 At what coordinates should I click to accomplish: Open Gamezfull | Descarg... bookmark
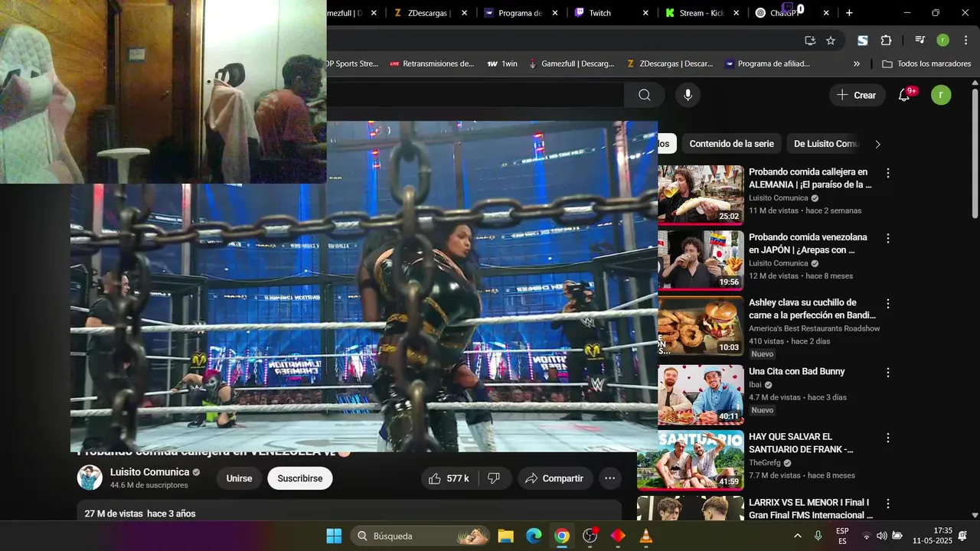(x=571, y=64)
